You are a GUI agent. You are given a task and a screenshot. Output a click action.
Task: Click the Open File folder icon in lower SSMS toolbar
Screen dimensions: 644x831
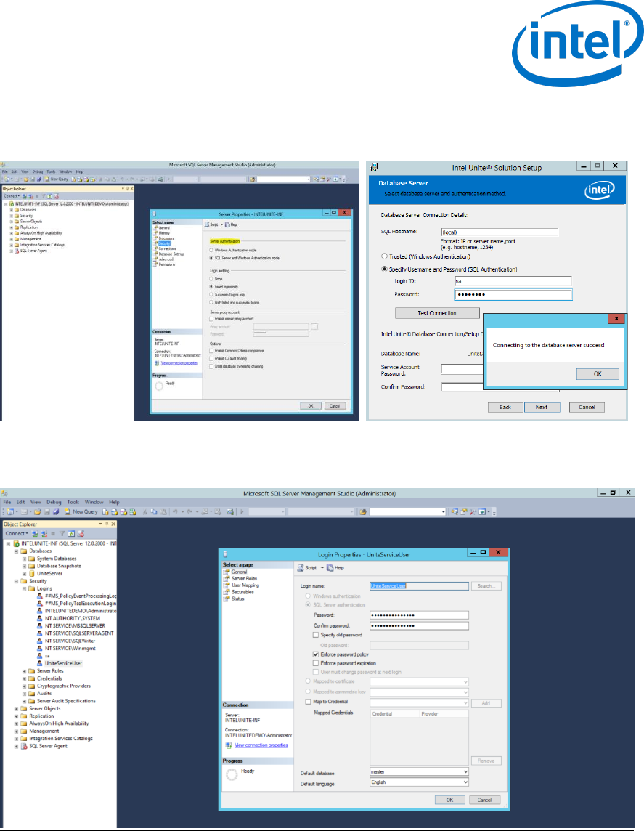point(38,512)
